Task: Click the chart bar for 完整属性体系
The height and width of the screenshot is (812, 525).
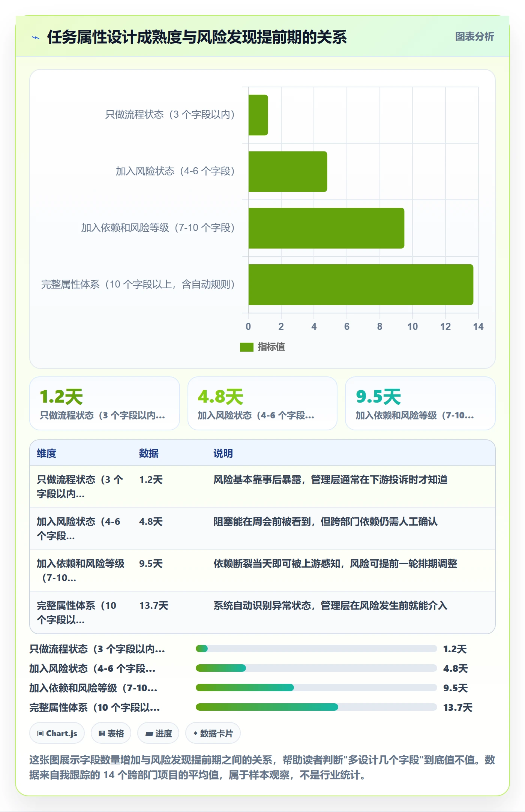Action: tap(361, 285)
